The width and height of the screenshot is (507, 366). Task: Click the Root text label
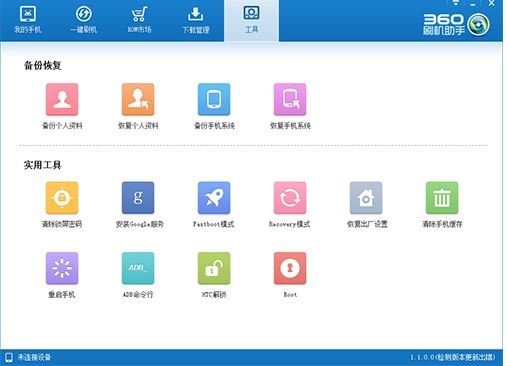click(290, 295)
